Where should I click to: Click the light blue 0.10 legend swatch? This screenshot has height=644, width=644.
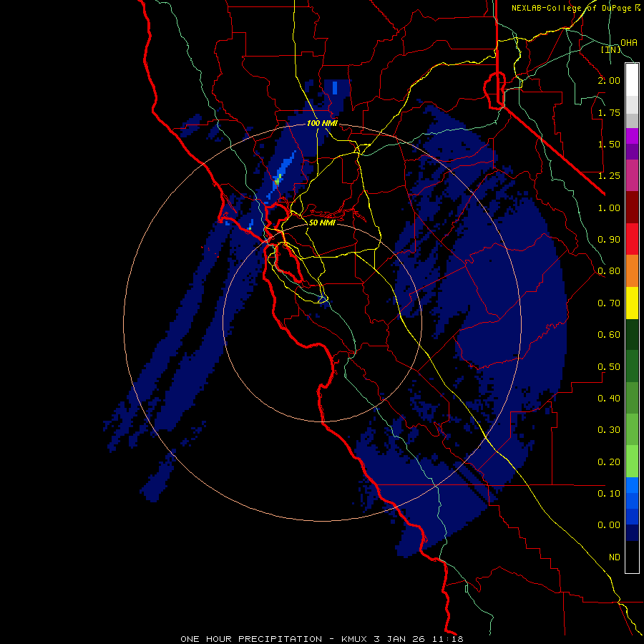[x=632, y=485]
